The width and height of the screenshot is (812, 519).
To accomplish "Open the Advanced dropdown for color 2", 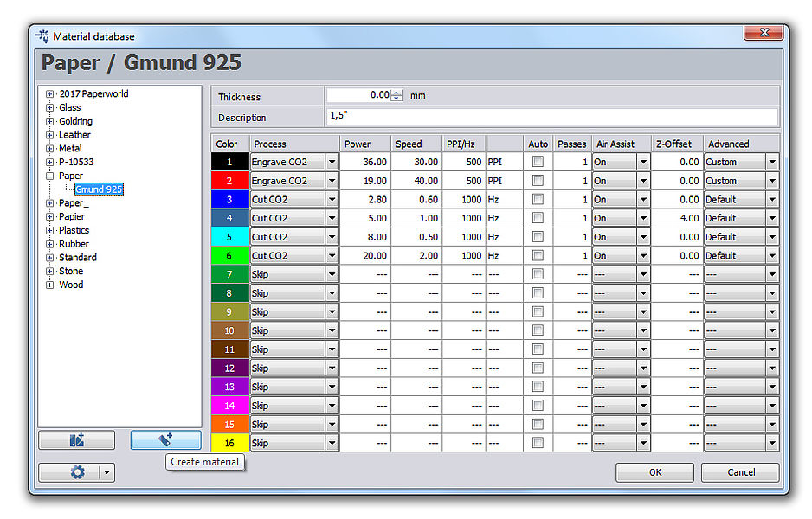I will pos(772,181).
